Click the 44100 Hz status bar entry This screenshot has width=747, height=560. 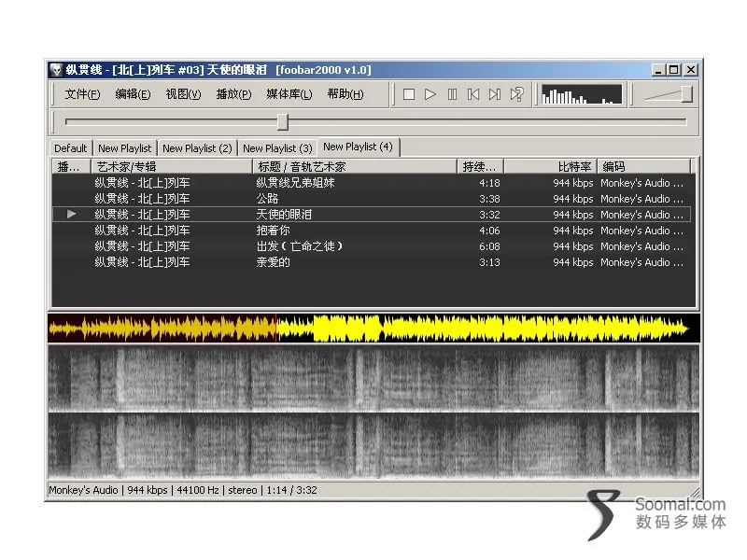click(x=198, y=490)
